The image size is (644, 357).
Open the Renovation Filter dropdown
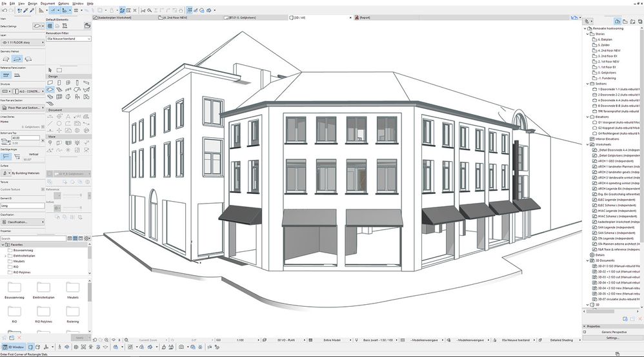click(68, 39)
